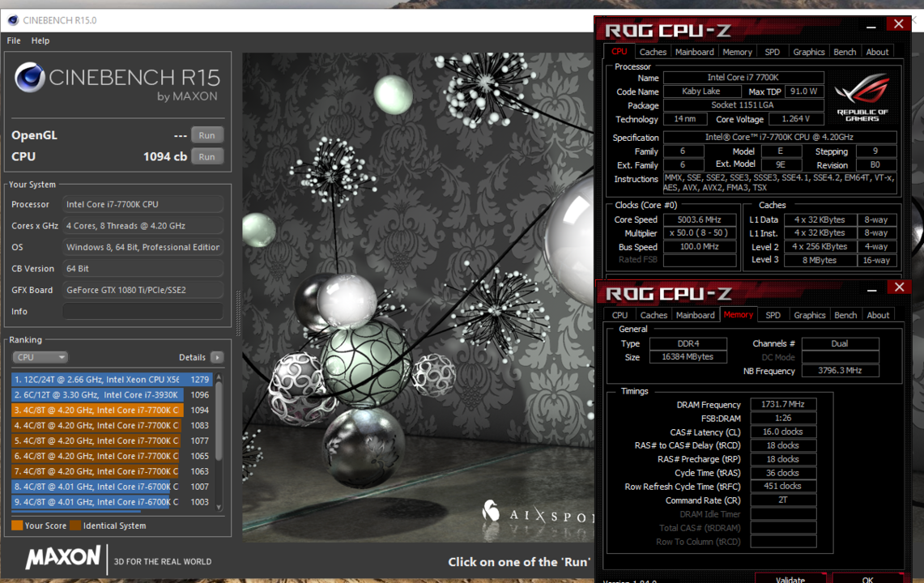The height and width of the screenshot is (583, 924).
Task: Click the OS value Windows 8 field
Action: [143, 247]
